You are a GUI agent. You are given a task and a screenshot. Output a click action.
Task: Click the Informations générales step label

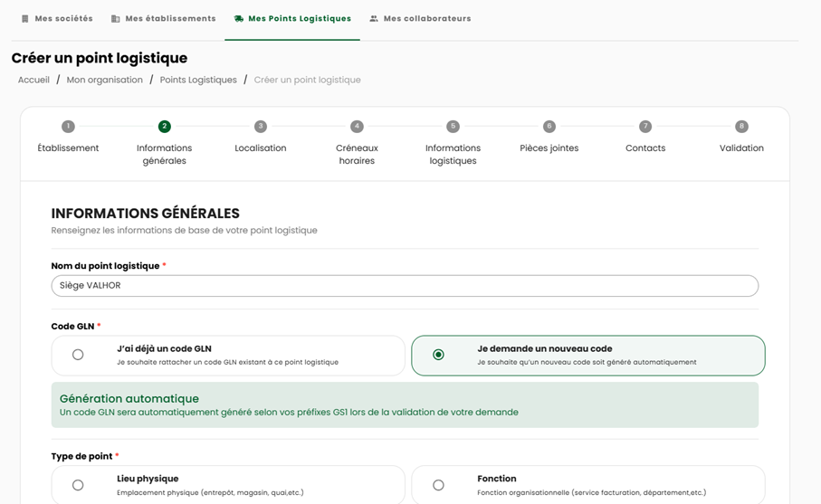click(165, 155)
